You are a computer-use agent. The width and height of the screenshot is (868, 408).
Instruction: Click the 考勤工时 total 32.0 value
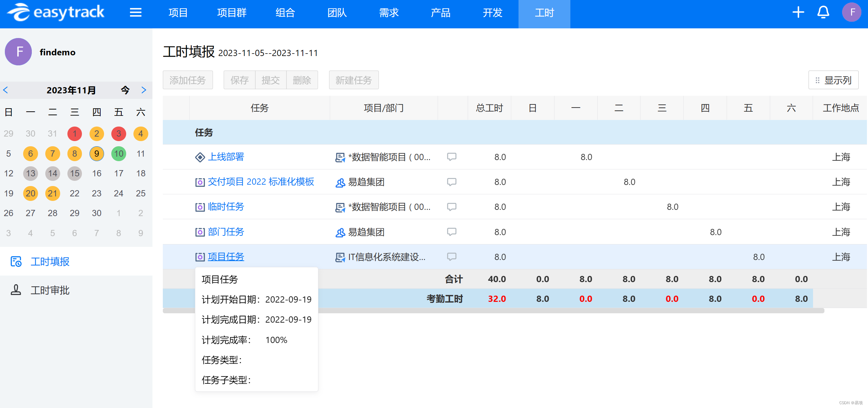(497, 299)
